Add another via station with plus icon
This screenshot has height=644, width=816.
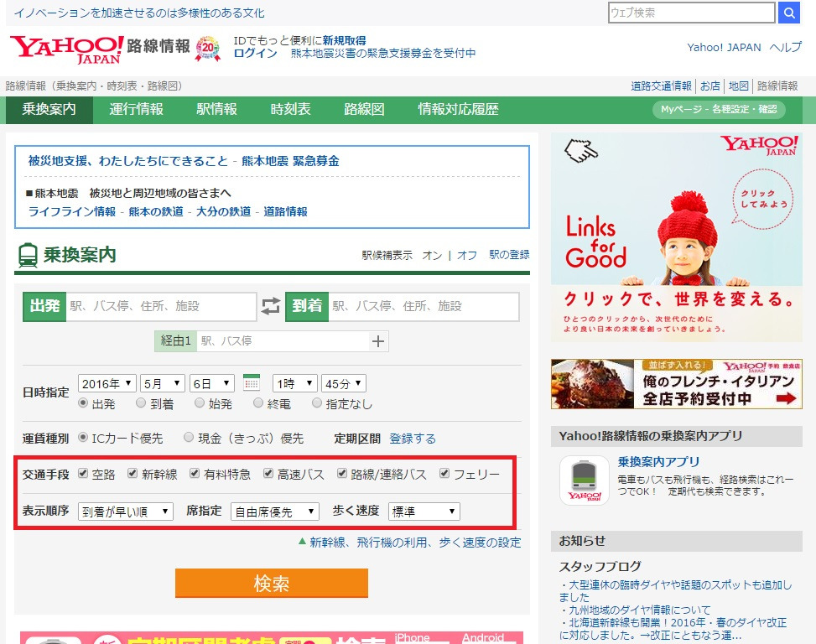(378, 341)
